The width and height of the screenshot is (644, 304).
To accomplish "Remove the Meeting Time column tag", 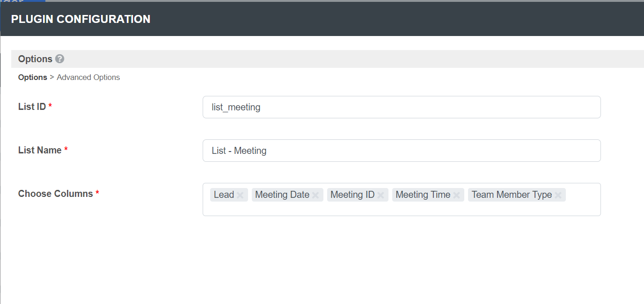I will click(x=456, y=195).
